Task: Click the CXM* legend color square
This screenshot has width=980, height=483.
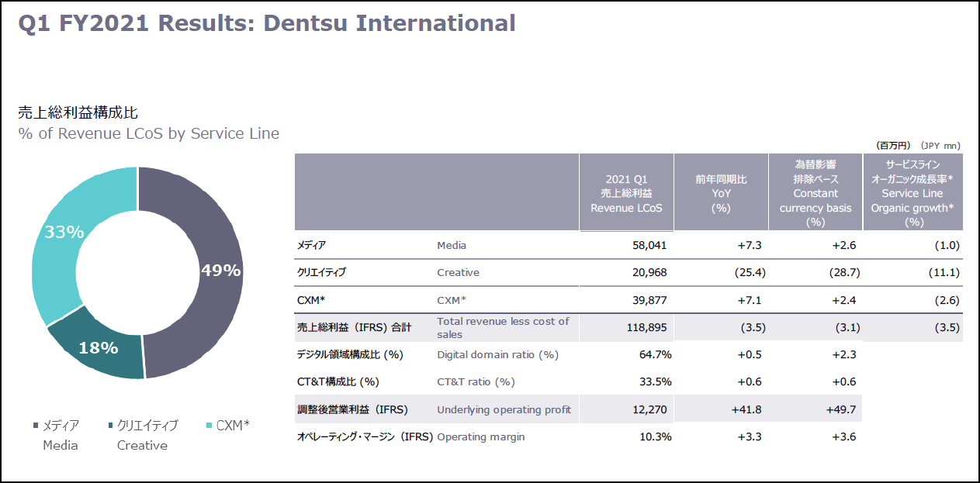Action: point(210,426)
